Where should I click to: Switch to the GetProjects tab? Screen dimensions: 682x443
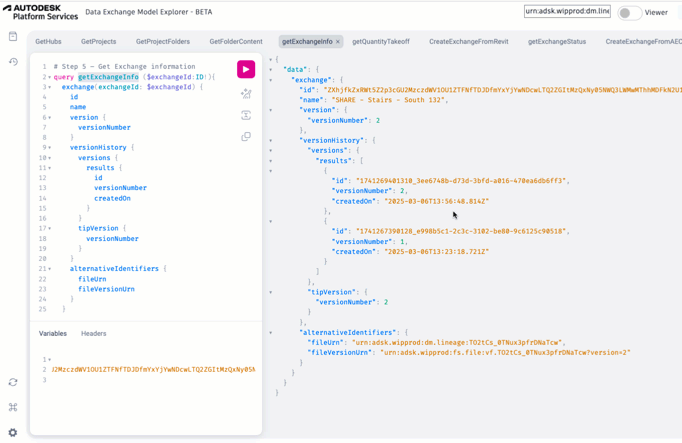tap(98, 42)
